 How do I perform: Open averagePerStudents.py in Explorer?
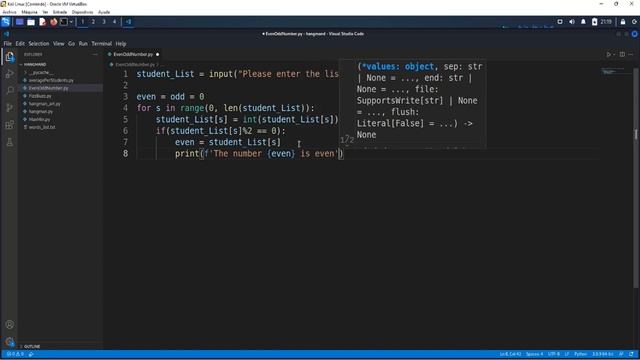pyautogui.click(x=51, y=80)
